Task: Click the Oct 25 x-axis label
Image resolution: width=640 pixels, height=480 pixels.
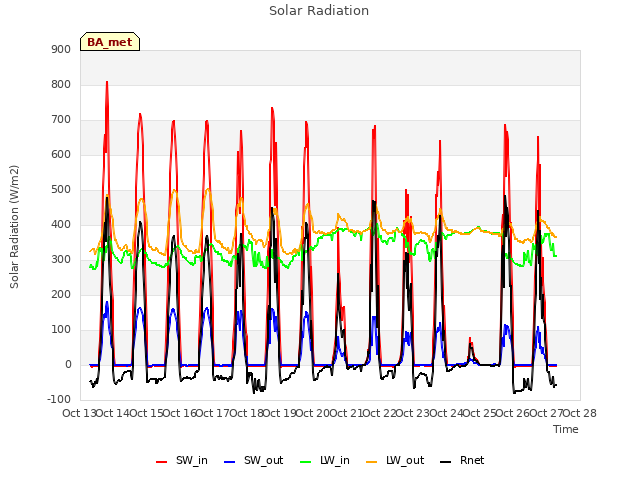Action: tap(479, 413)
